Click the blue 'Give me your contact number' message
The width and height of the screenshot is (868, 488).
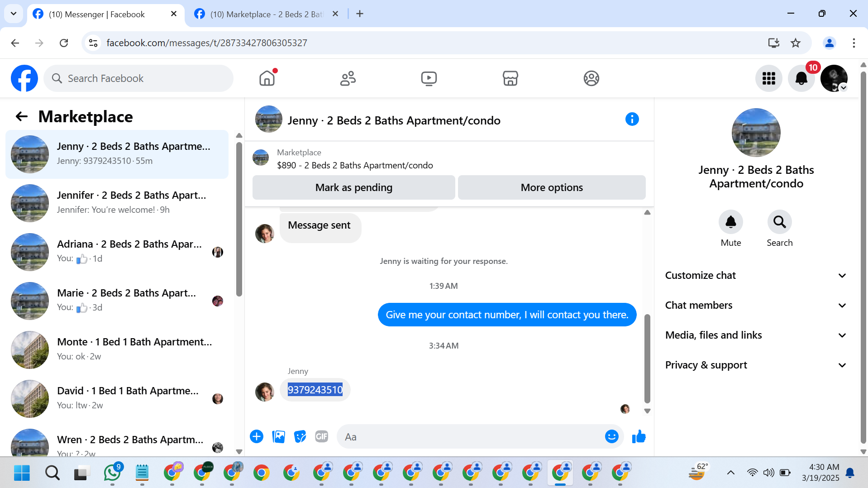507,315
